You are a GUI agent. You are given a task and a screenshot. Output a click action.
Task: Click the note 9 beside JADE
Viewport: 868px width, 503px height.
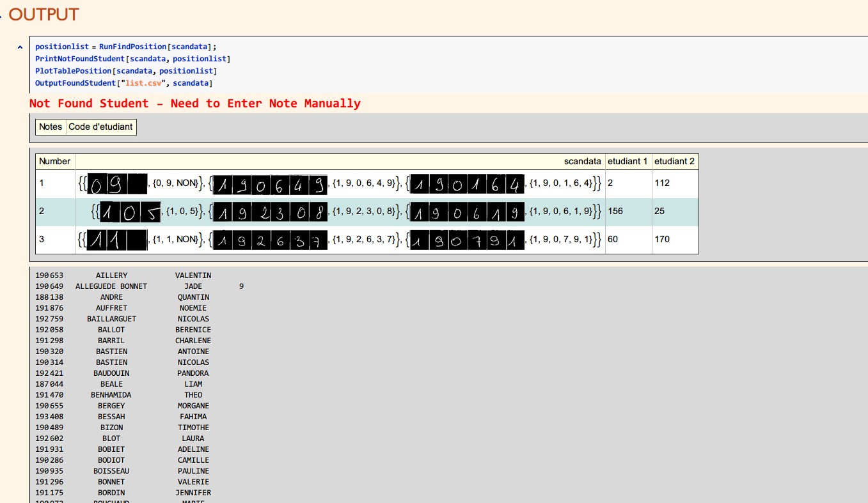click(x=241, y=286)
